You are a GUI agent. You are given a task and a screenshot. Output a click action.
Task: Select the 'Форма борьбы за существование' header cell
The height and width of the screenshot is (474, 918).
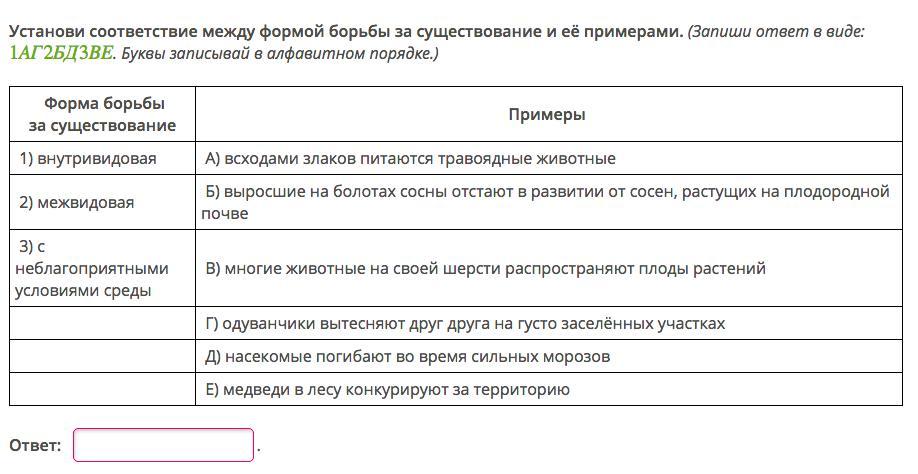[x=102, y=114]
